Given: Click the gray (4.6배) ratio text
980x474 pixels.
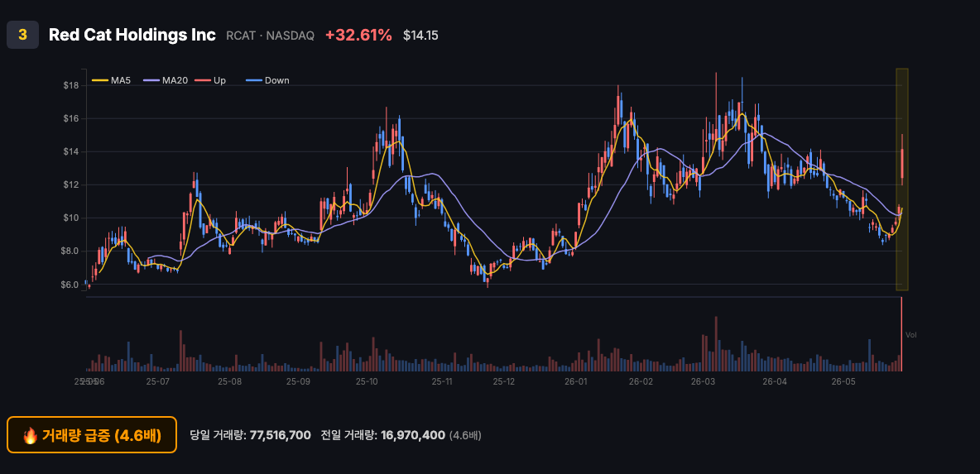Looking at the screenshot, I should tap(465, 435).
